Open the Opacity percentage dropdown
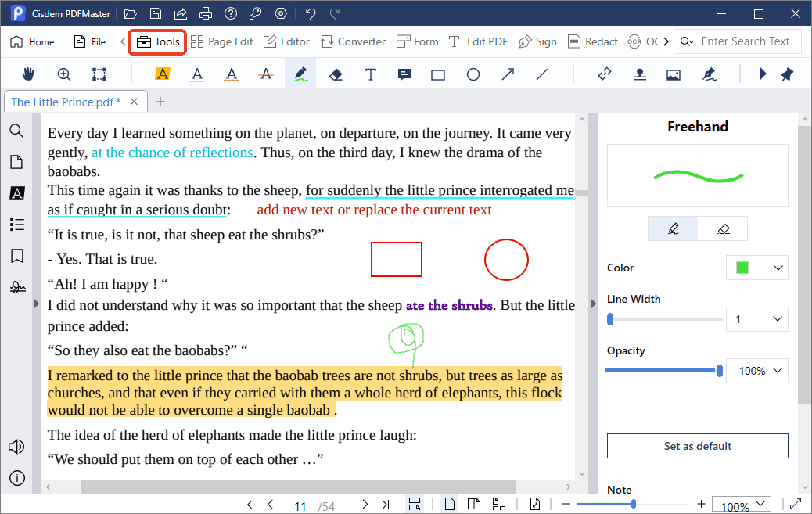812x514 pixels. tap(756, 371)
